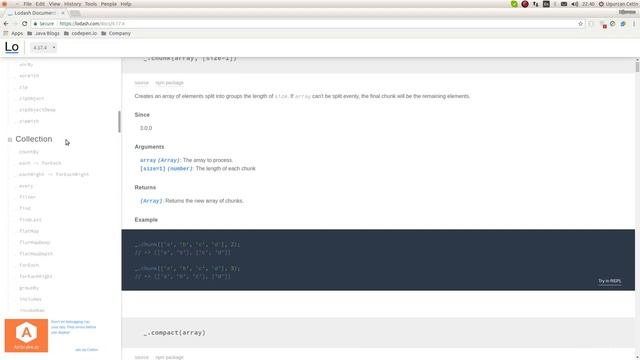Select flatMapDepth in the Collection list
The width and height of the screenshot is (640, 360).
[x=36, y=254]
